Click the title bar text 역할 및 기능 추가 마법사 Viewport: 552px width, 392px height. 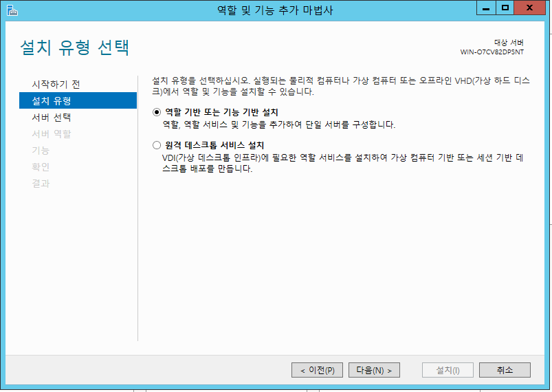[275, 9]
